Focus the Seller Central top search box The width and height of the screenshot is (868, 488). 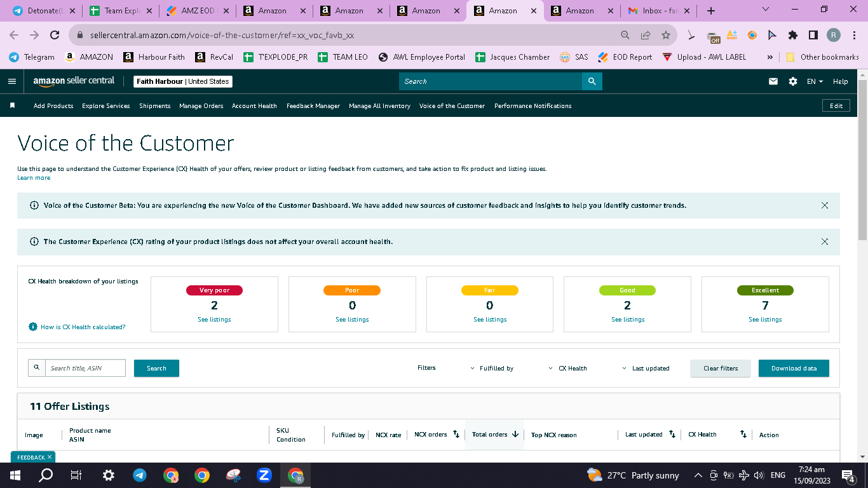pos(491,81)
